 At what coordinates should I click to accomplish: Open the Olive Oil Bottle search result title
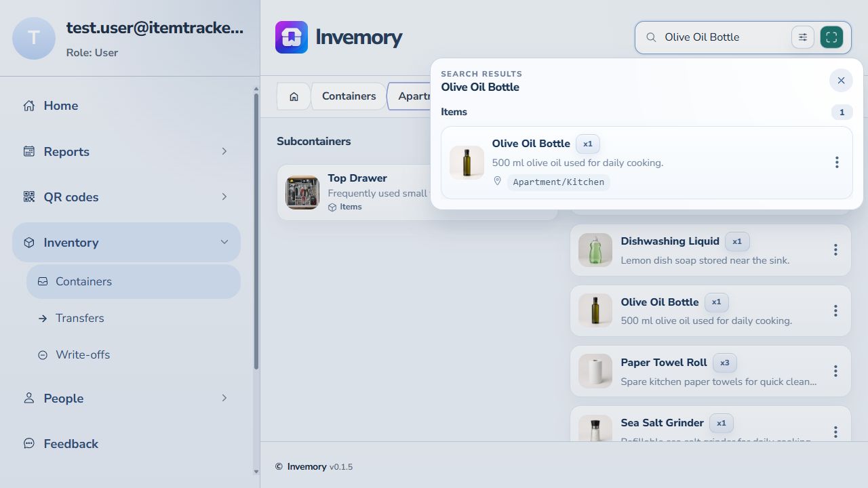(531, 144)
